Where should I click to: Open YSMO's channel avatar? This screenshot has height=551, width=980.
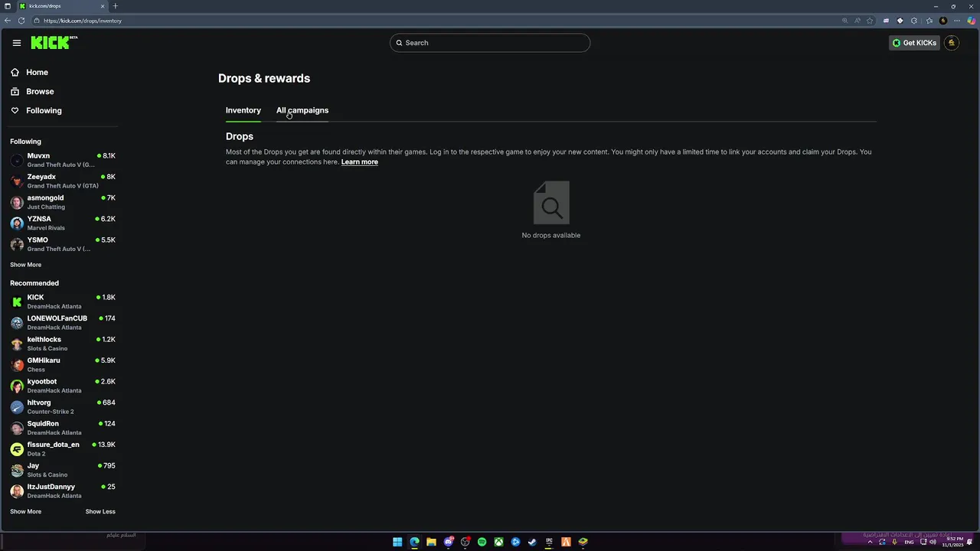click(17, 244)
